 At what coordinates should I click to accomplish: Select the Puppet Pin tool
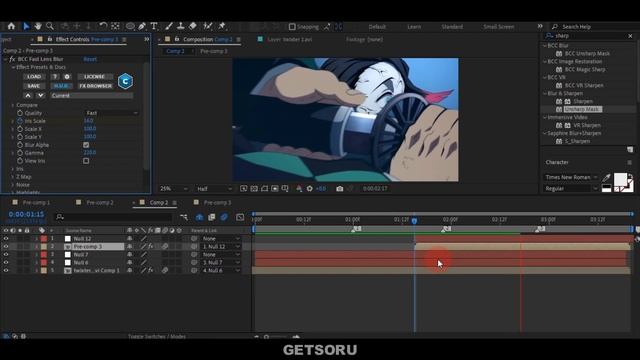[x=222, y=26]
